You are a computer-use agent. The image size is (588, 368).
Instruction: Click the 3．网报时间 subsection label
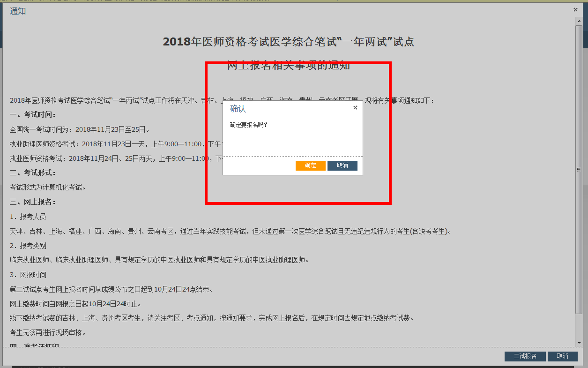tap(28, 275)
